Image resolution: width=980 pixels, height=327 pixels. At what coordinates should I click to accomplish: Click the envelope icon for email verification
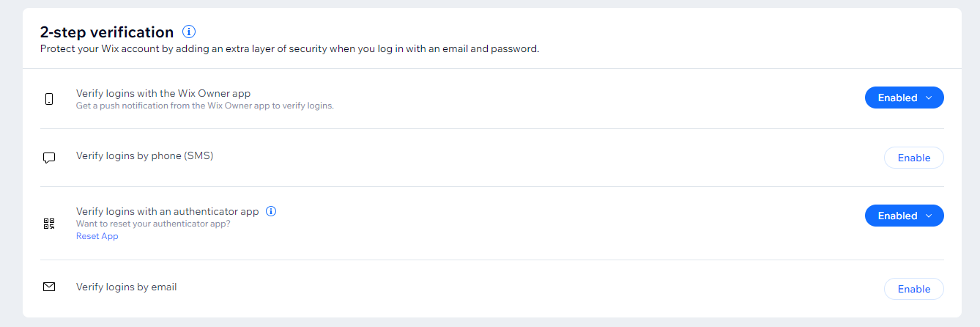49,287
